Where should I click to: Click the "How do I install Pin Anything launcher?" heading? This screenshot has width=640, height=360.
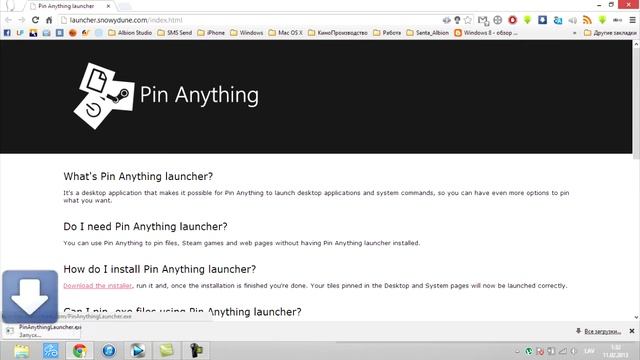pyautogui.click(x=160, y=269)
